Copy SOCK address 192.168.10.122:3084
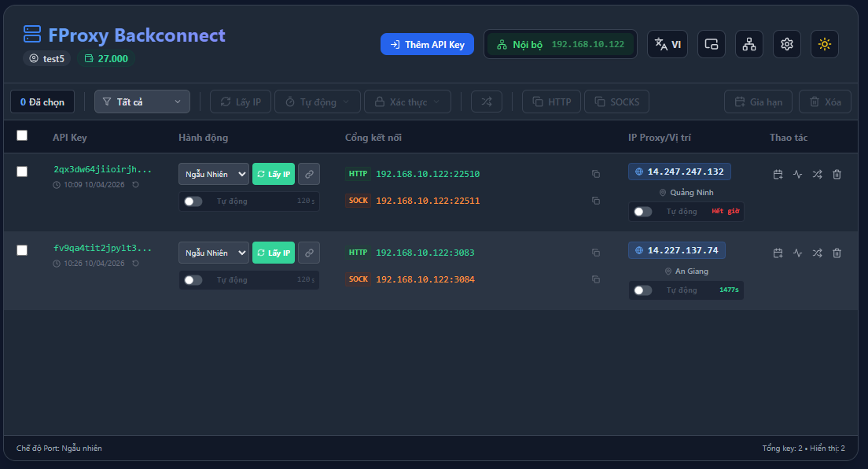 tap(595, 279)
